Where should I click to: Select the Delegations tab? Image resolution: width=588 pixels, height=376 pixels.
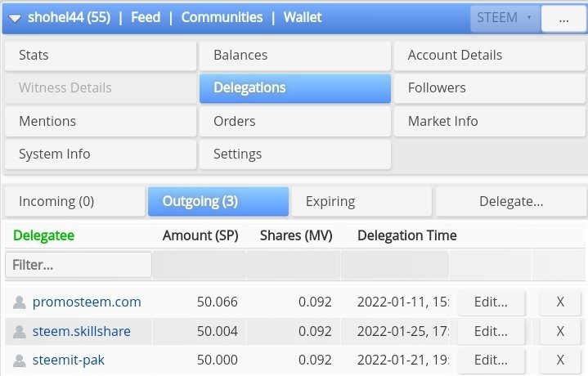(x=295, y=88)
